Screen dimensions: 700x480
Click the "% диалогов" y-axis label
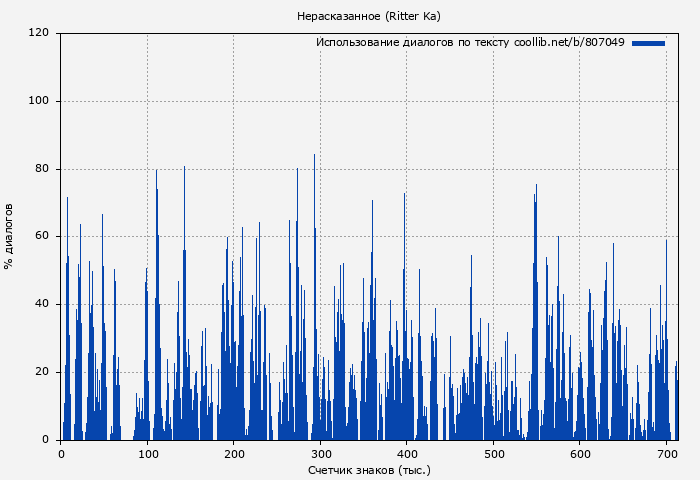coord(9,236)
